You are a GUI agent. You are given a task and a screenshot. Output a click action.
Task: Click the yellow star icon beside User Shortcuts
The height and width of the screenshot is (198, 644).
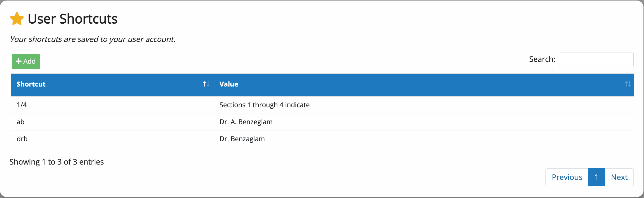[x=17, y=19]
